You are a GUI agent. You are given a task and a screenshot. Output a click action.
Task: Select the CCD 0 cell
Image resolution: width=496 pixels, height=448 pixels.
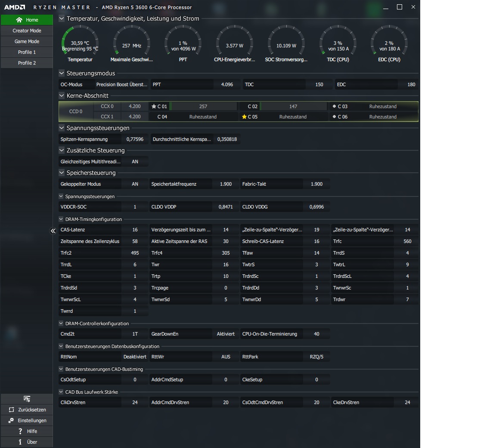(76, 112)
